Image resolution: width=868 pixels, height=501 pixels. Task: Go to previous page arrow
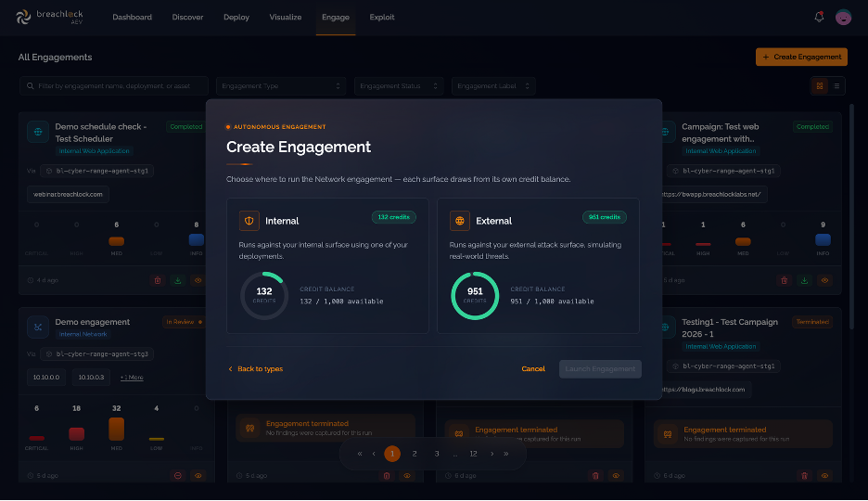tap(374, 454)
